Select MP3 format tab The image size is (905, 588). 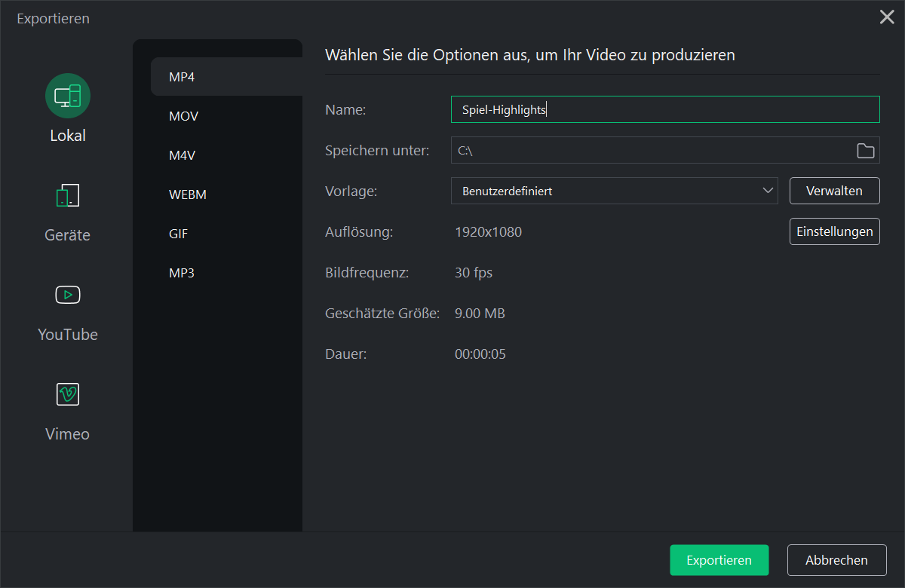pos(226,273)
